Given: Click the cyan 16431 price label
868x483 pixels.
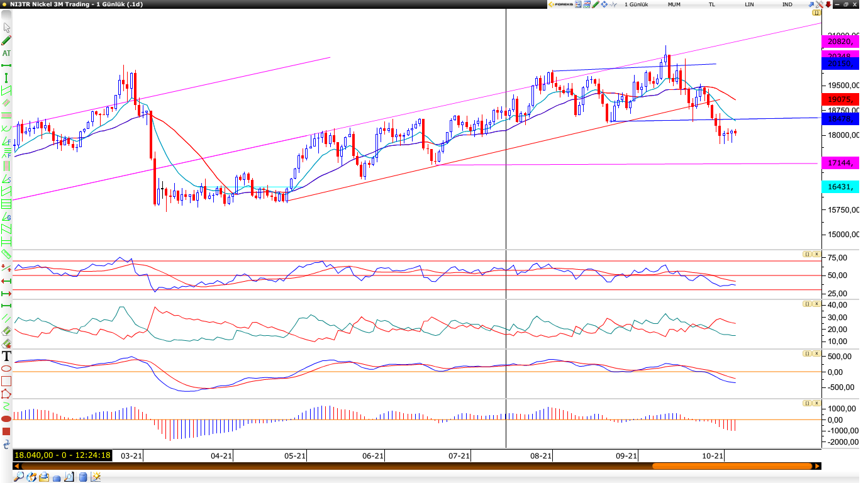Looking at the screenshot, I should [840, 187].
